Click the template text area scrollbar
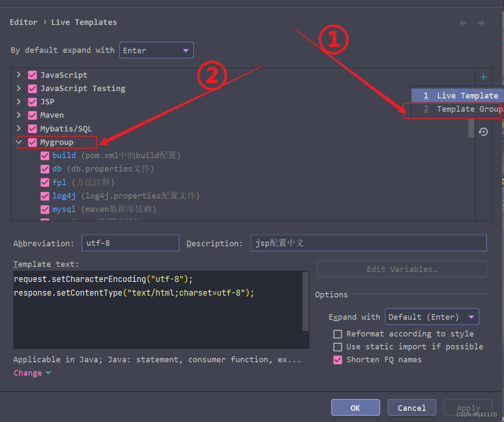The width and height of the screenshot is (504, 422). [x=306, y=301]
